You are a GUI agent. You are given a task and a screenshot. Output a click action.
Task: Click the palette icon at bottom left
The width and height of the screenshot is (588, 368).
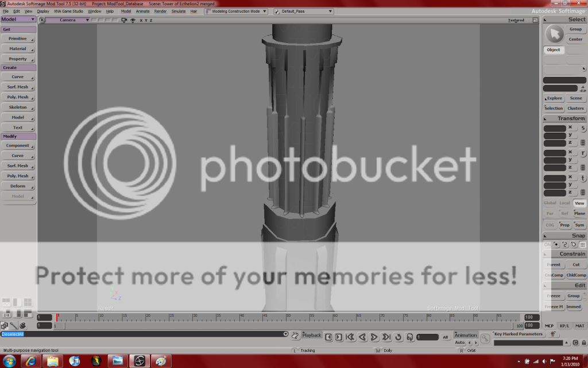22,325
